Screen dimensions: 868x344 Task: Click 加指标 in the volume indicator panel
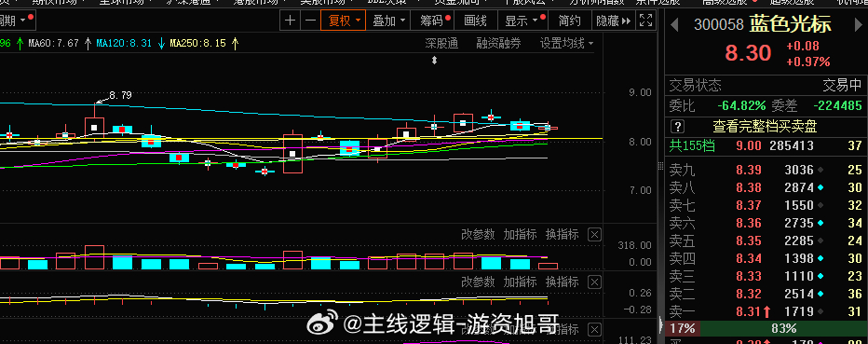520,234
